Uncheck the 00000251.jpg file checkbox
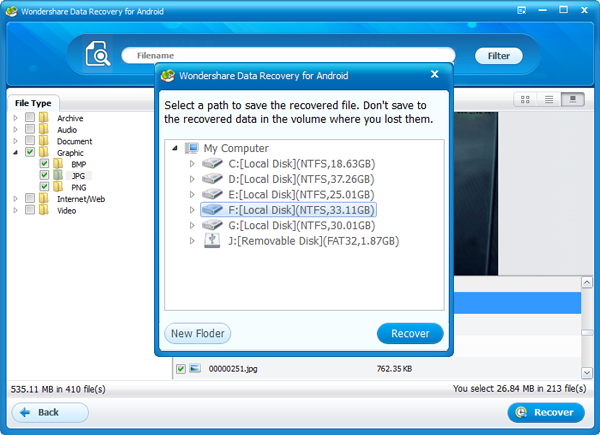 click(181, 368)
